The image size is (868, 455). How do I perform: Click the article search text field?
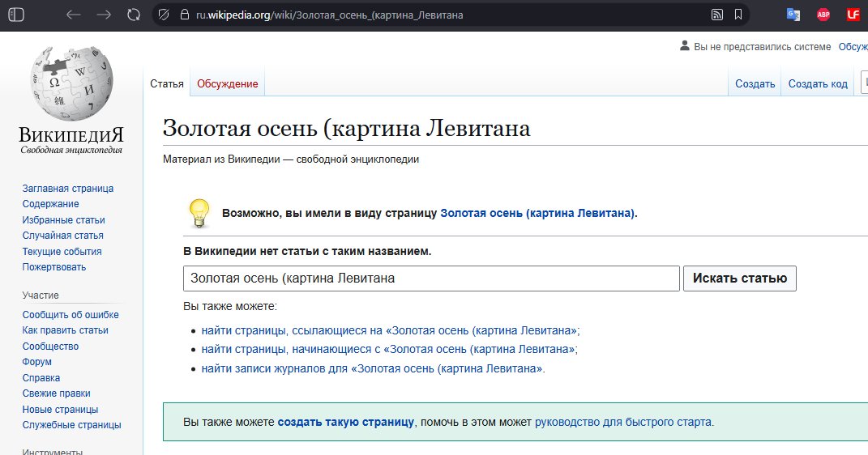point(430,279)
